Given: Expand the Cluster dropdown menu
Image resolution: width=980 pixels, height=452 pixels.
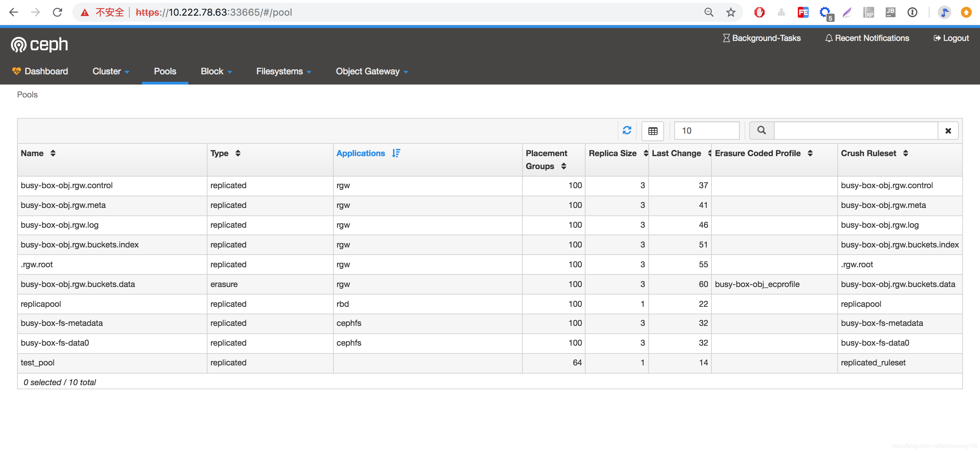Looking at the screenshot, I should 112,71.
